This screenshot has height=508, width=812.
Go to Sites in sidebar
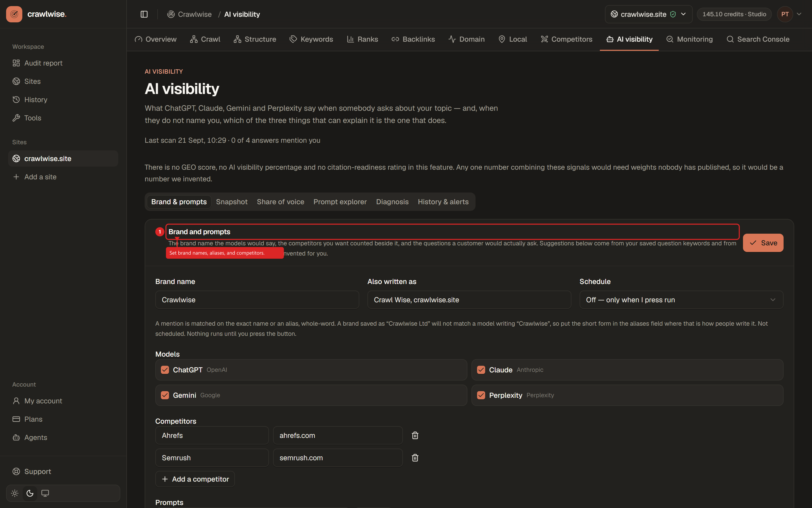pyautogui.click(x=63, y=81)
